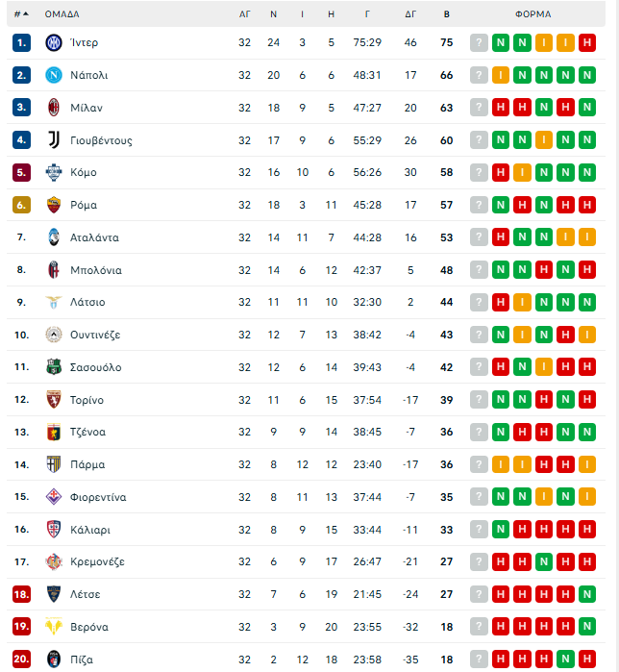Open the Αταλάντα team link
Viewport: 619px width, 672px height.
(x=94, y=237)
